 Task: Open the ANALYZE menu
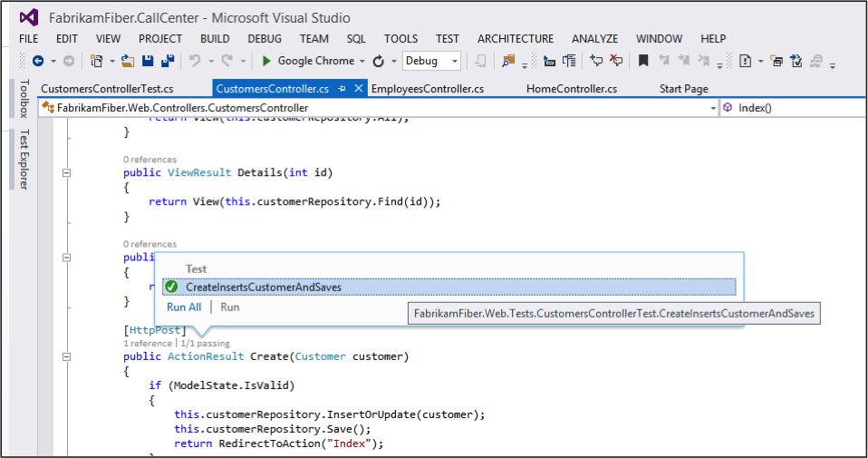click(595, 39)
